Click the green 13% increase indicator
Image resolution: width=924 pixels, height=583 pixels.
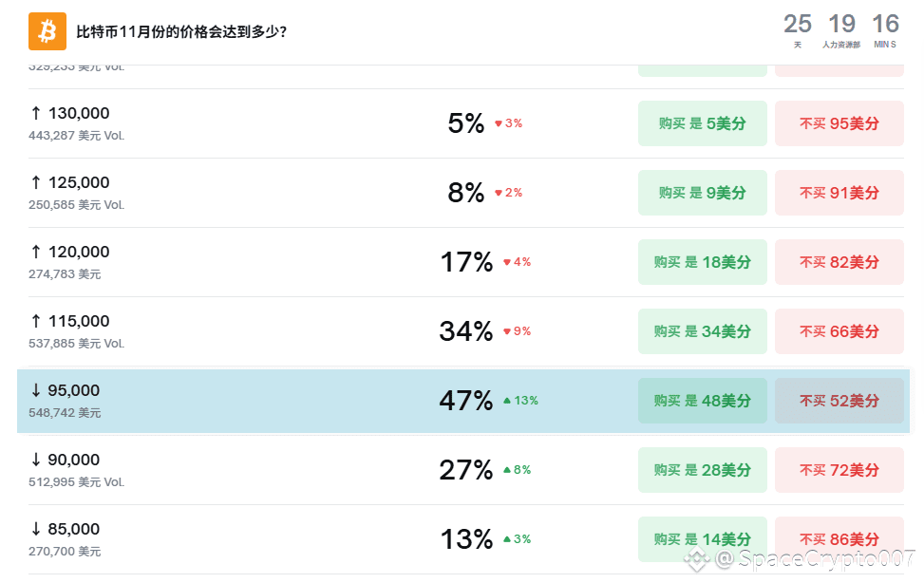[x=520, y=401]
